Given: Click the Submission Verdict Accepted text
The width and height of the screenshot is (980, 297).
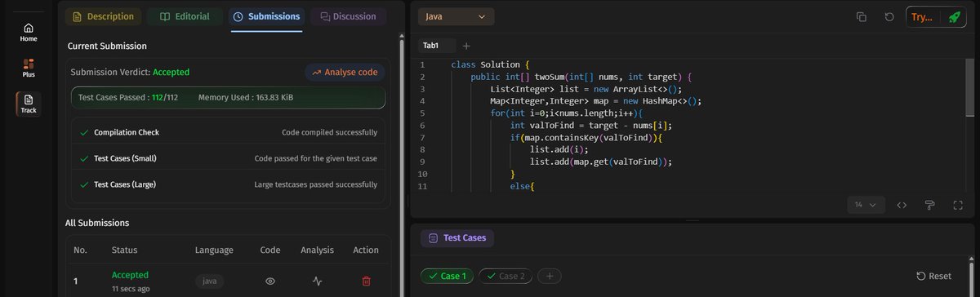Looking at the screenshot, I should tap(130, 72).
